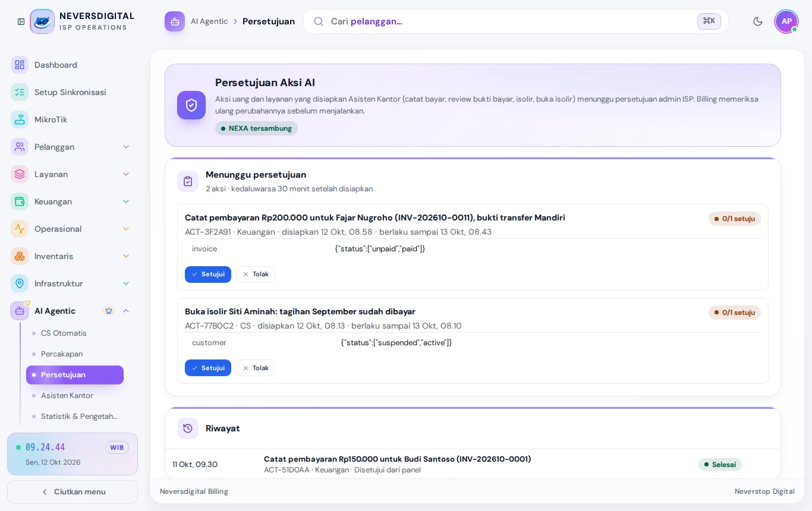The width and height of the screenshot is (812, 511).
Task: Click the Infrastruktur map pin icon
Action: pos(20,283)
